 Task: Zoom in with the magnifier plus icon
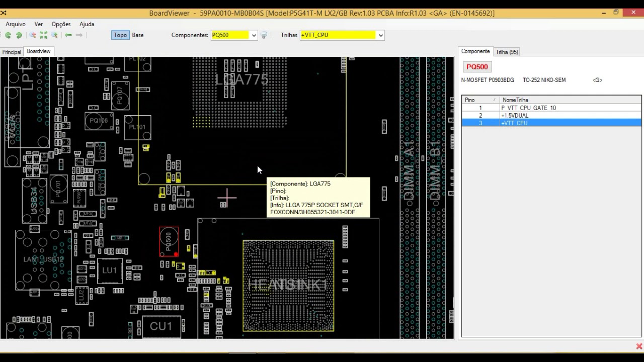tap(54, 35)
